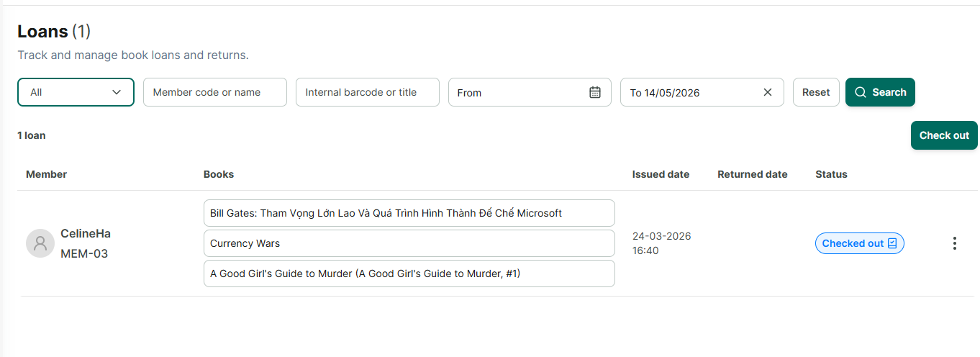Click the 1 loan count label
The width and height of the screenshot is (980, 357).
pos(32,135)
